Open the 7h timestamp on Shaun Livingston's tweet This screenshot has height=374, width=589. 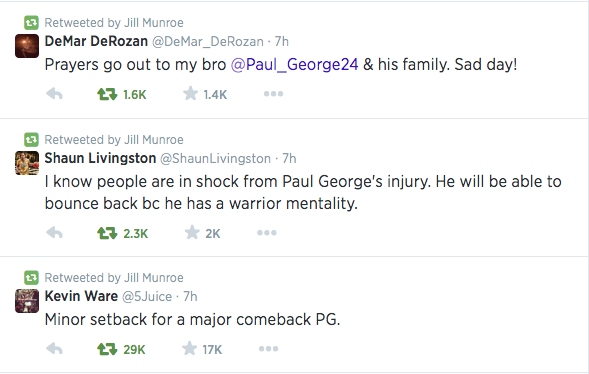(289, 158)
